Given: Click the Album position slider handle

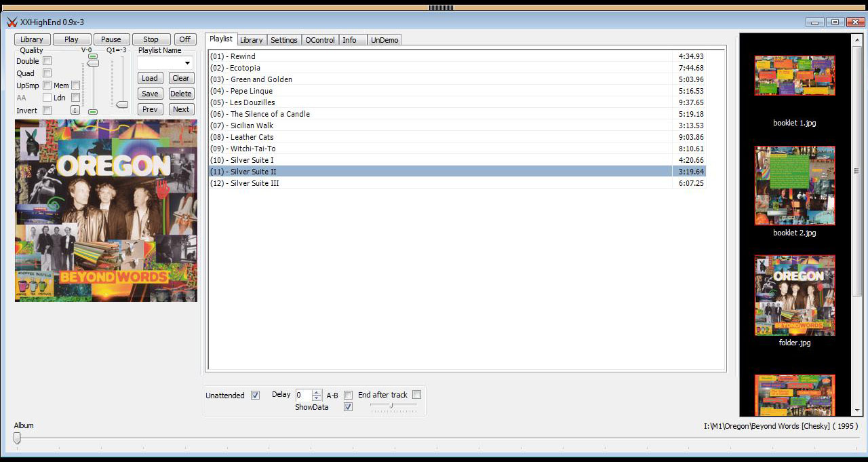Looking at the screenshot, I should point(18,439).
